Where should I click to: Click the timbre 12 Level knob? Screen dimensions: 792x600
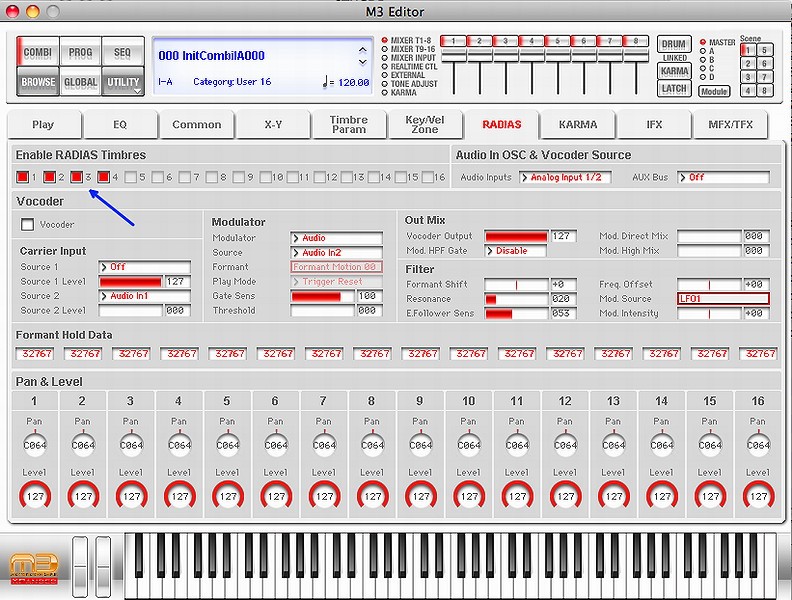(566, 496)
